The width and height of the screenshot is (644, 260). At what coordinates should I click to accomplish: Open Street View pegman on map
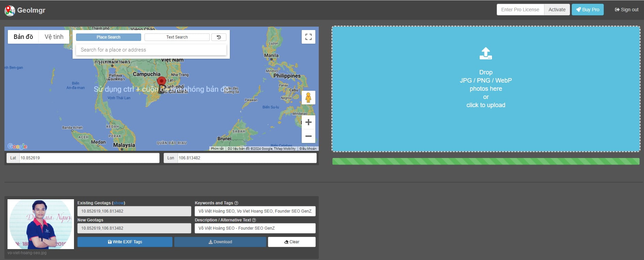309,98
